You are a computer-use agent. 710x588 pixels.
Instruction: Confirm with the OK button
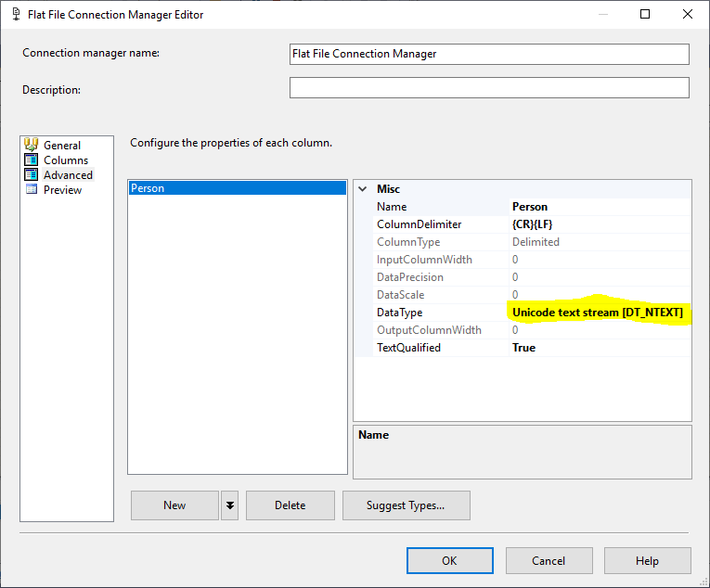click(x=449, y=561)
